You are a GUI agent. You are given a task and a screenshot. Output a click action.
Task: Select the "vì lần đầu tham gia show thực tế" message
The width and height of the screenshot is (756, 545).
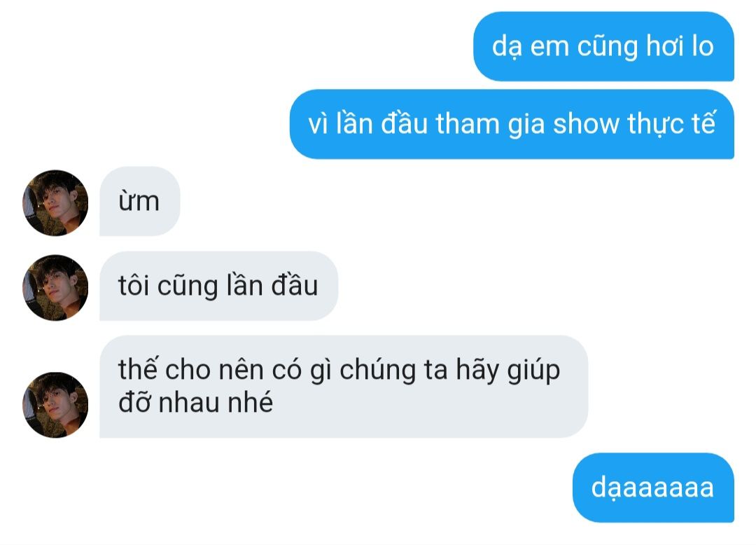point(512,124)
